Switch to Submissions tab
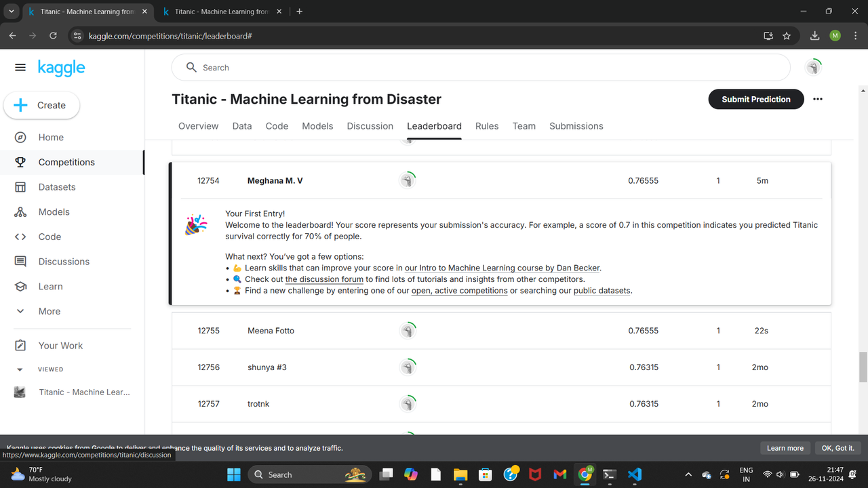This screenshot has height=488, width=868. coord(576,126)
